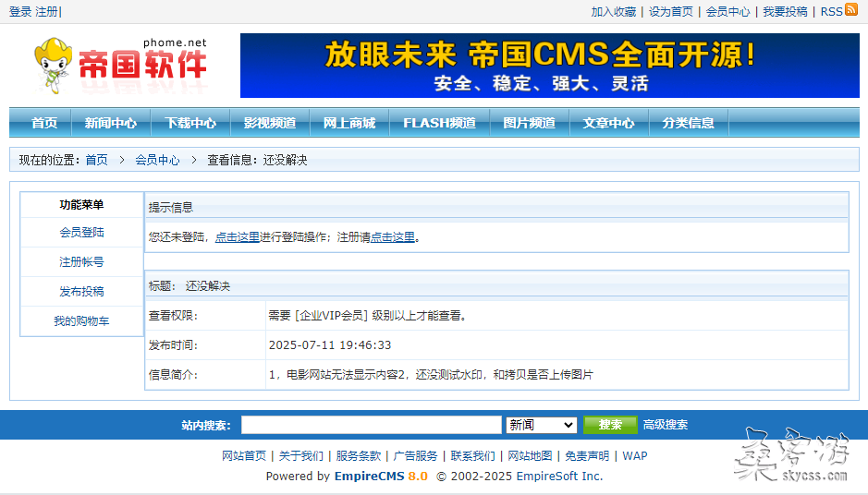Open FLASH频道 navigation tab
The image size is (868, 495).
(439, 123)
